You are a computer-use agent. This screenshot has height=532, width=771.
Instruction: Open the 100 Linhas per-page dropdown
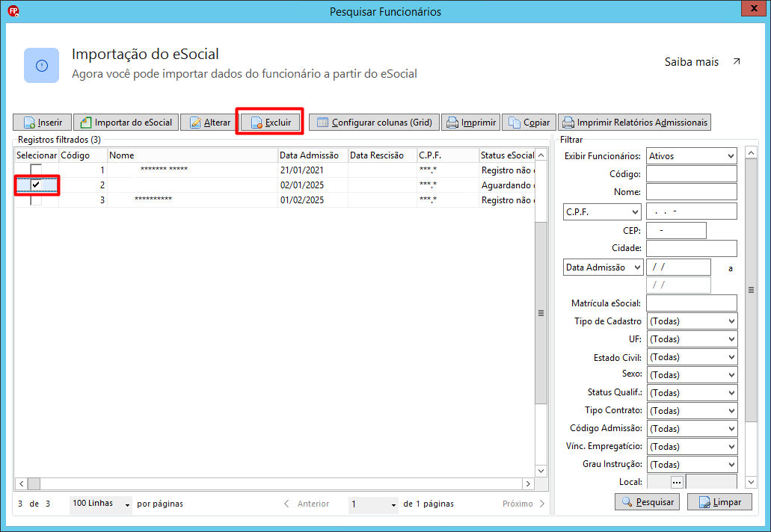(x=101, y=504)
